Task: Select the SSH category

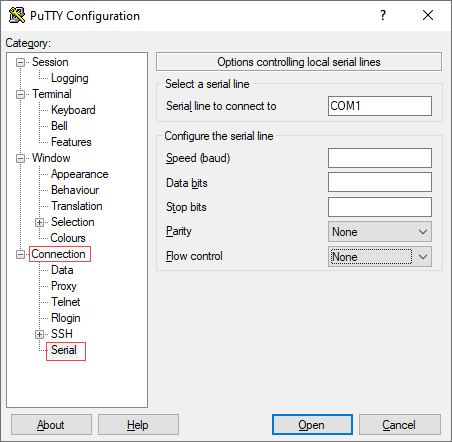Action: tap(62, 334)
